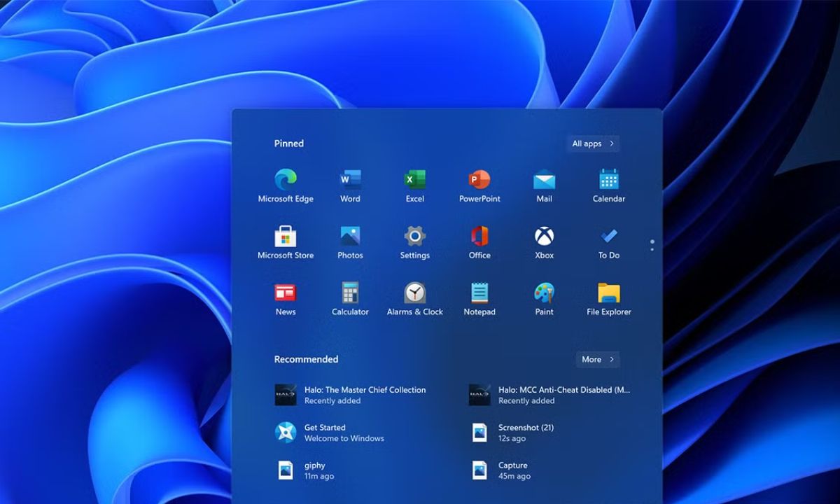Click the All apps button
The height and width of the screenshot is (504, 840).
pyautogui.click(x=593, y=143)
